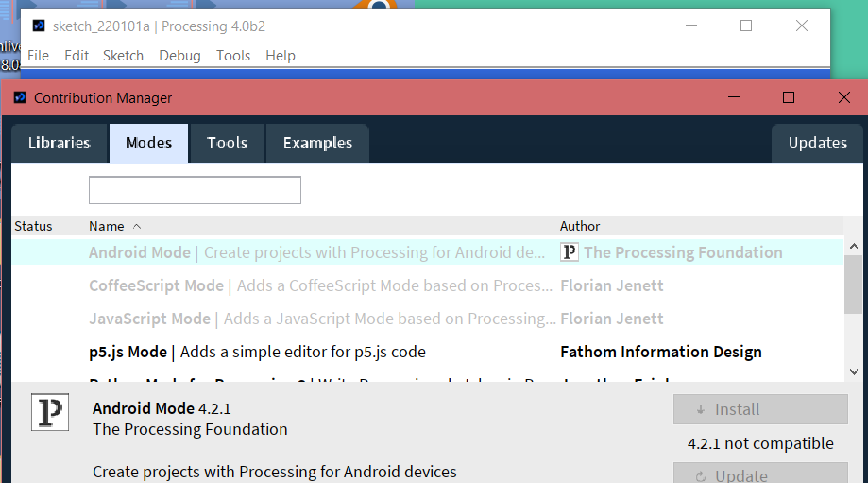Maximize the Processing sketch window
This screenshot has height=483, width=868.
746,26
